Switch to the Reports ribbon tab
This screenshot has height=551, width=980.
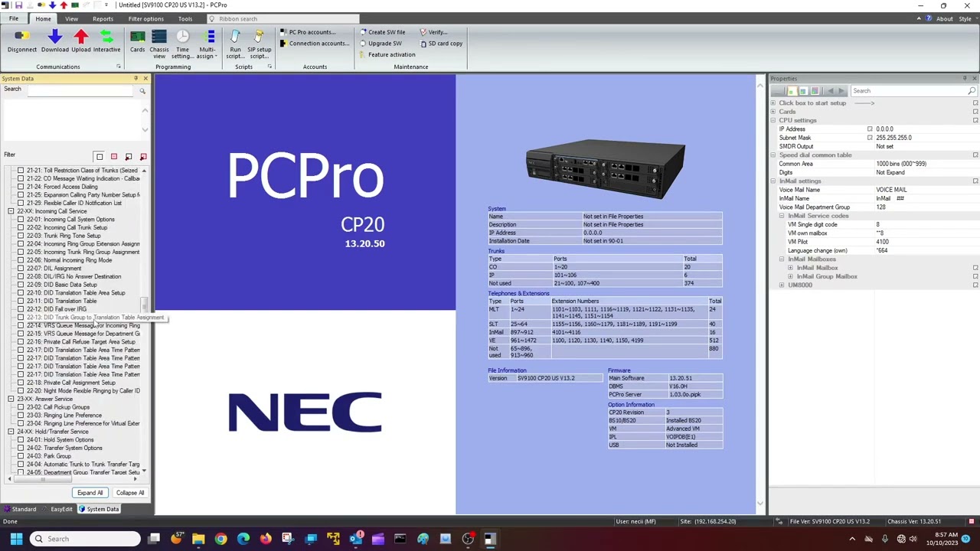[x=103, y=18]
